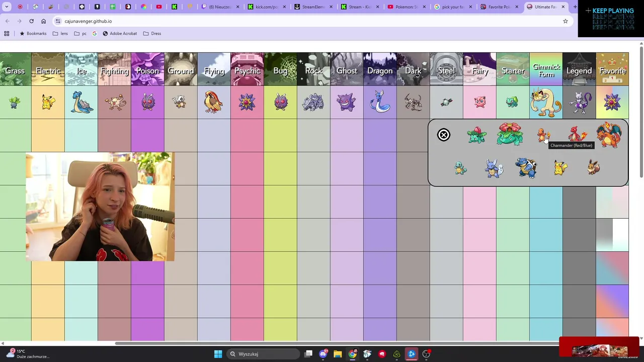The height and width of the screenshot is (362, 644).
Task: Click Mankey sprite under Fighting
Action: click(x=115, y=103)
